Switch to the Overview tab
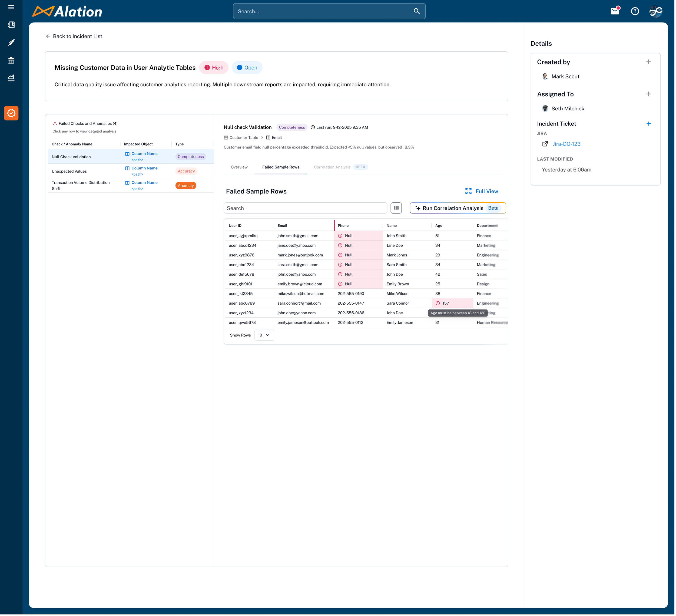This screenshot has width=676, height=616. point(239,167)
